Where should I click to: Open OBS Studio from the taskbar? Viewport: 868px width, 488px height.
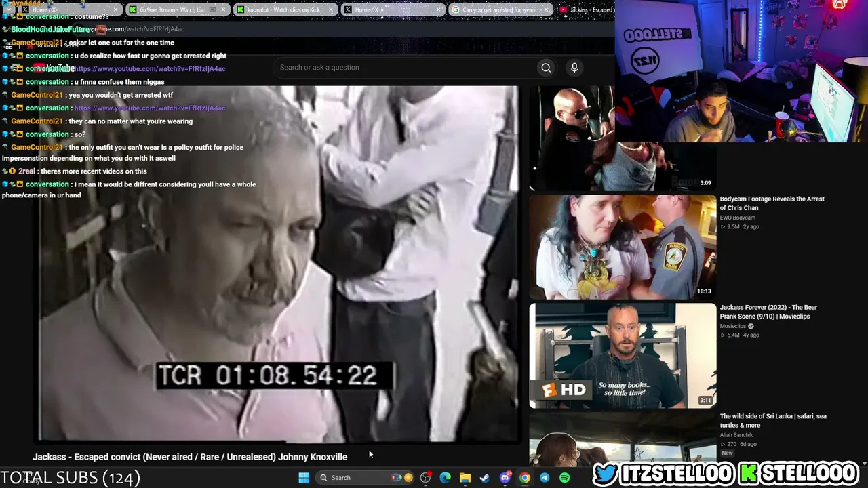click(425, 478)
